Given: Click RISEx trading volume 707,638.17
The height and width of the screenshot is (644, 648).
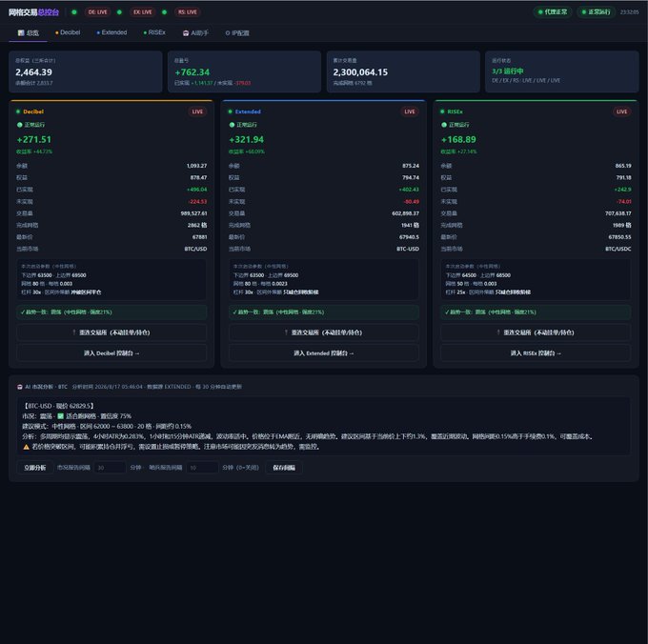Looking at the screenshot, I should pyautogui.click(x=618, y=213).
